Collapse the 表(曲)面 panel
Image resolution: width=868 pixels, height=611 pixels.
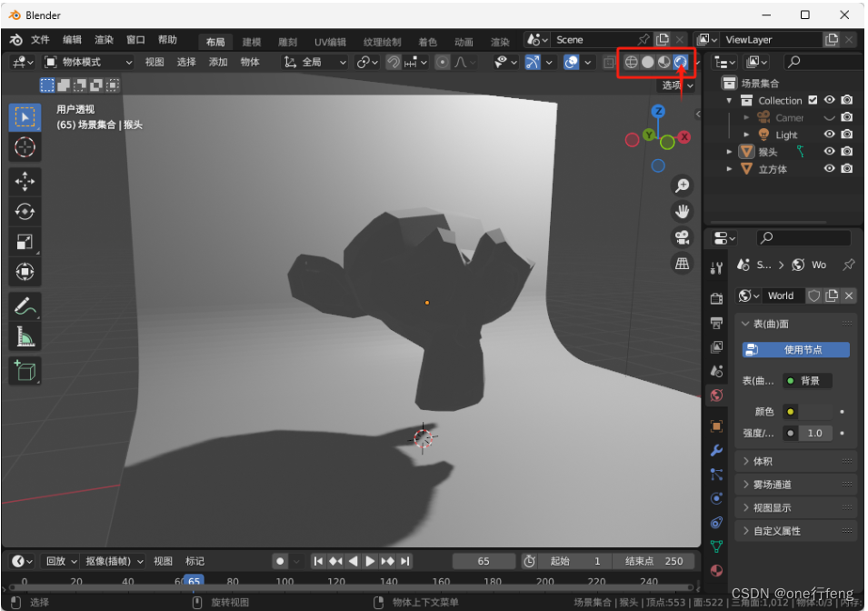click(x=795, y=324)
